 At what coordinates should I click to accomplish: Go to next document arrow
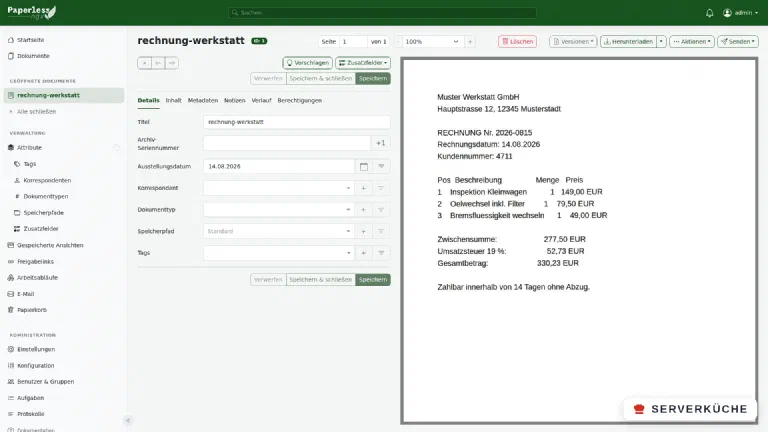171,63
